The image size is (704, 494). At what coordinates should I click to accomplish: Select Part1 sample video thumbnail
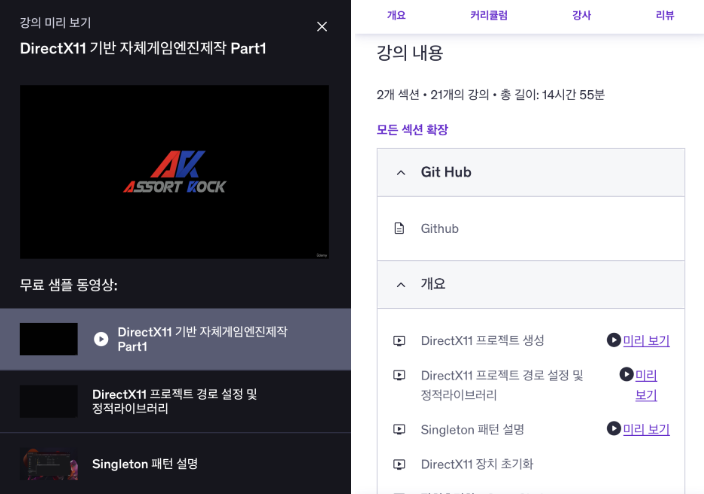(x=48, y=339)
